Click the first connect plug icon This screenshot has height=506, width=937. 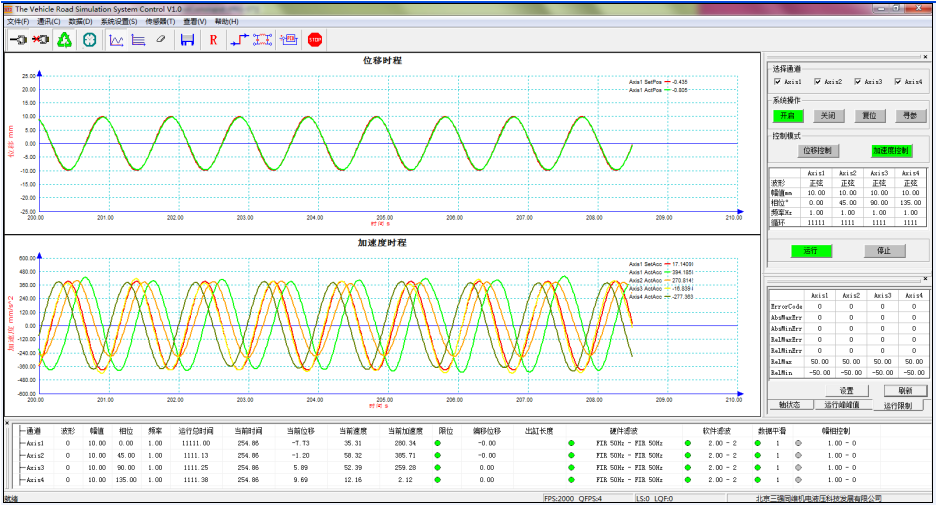pos(18,40)
